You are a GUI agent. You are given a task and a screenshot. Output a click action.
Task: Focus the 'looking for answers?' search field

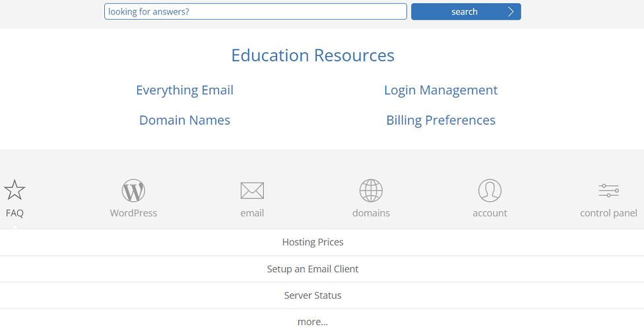[x=255, y=11]
